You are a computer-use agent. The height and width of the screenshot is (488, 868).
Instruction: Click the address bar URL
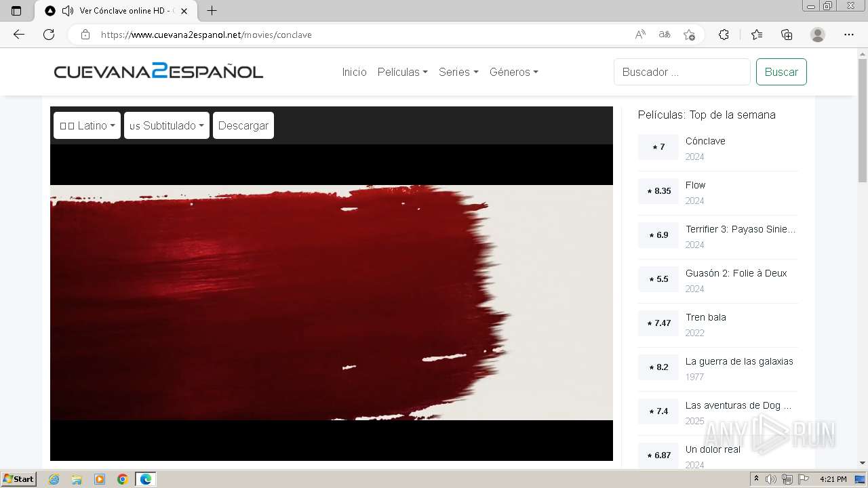point(206,35)
